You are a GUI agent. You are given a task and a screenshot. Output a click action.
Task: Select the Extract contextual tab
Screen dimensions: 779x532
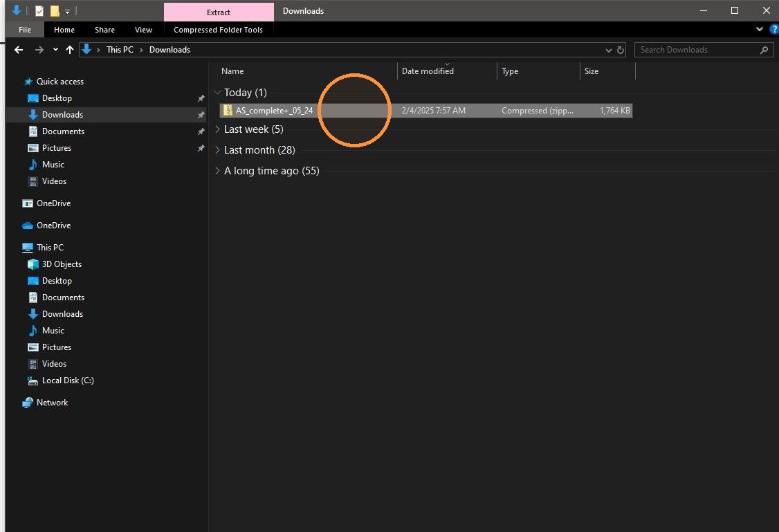[x=219, y=12]
